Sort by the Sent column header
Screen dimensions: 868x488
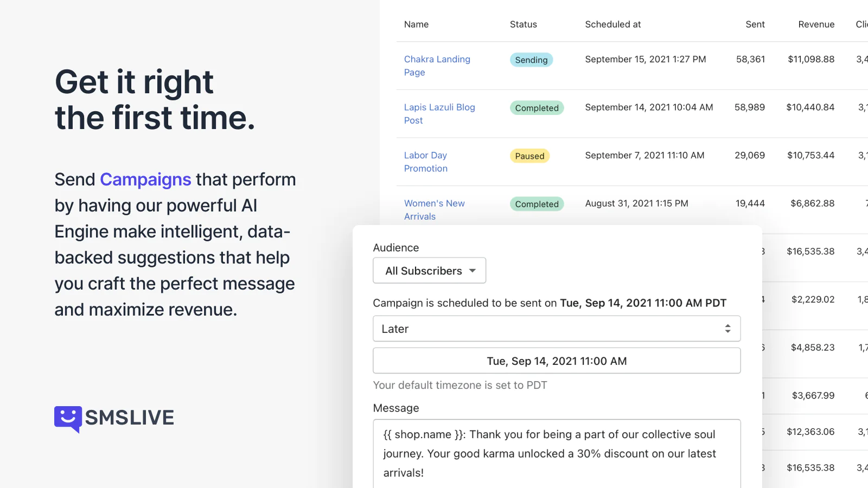point(755,24)
